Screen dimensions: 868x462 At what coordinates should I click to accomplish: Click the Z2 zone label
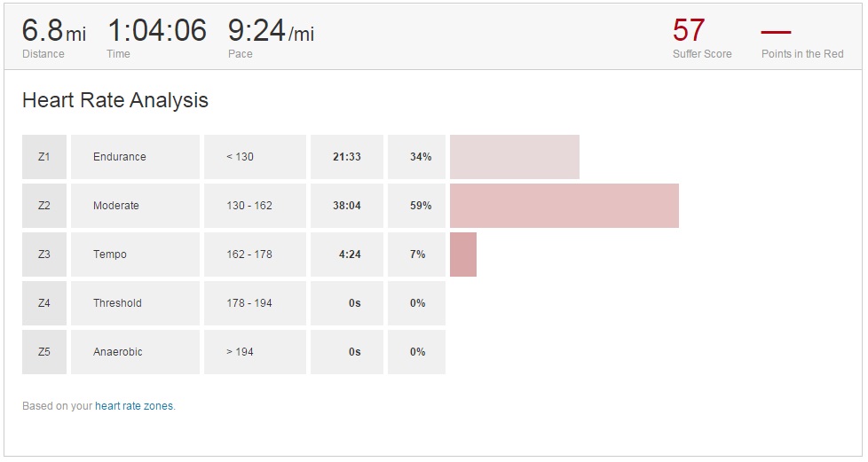click(x=44, y=206)
